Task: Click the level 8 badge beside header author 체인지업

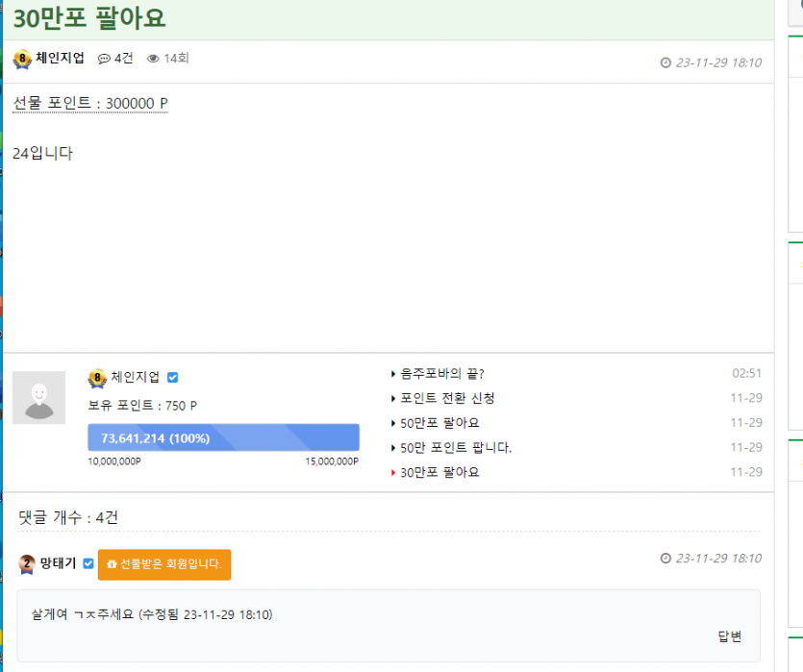Action: click(22, 60)
